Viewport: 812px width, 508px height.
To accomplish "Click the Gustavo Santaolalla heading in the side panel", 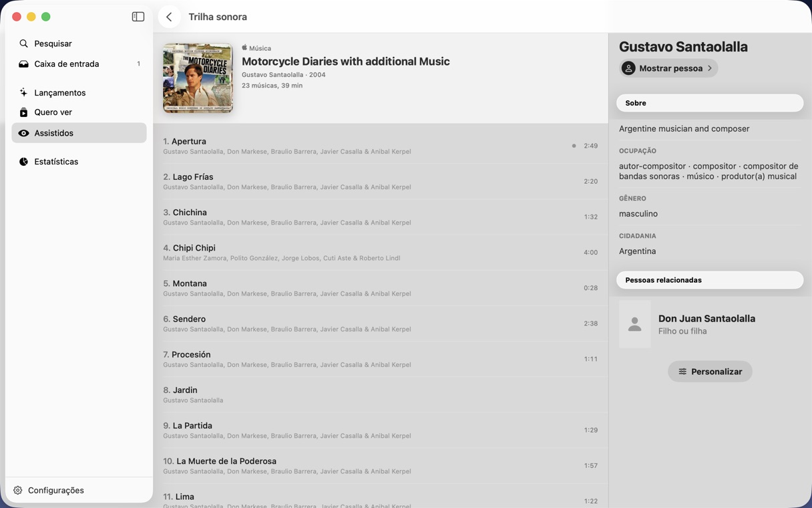I will coord(683,47).
